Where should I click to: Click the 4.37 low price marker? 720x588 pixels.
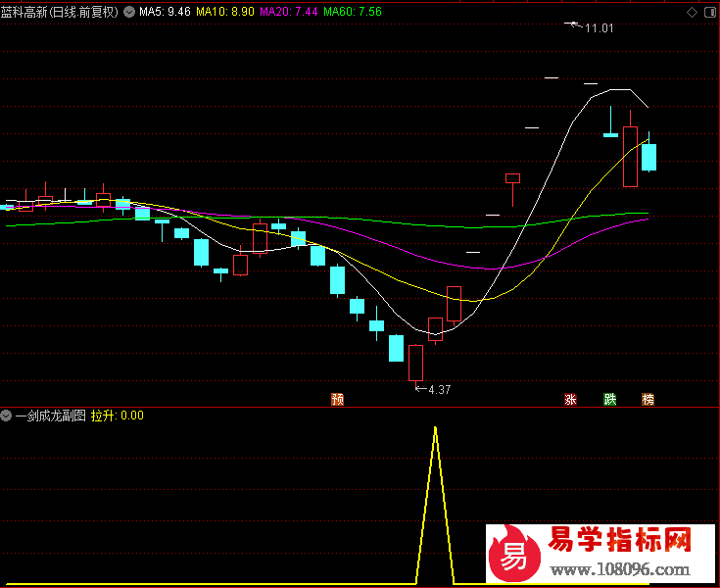[x=437, y=389]
